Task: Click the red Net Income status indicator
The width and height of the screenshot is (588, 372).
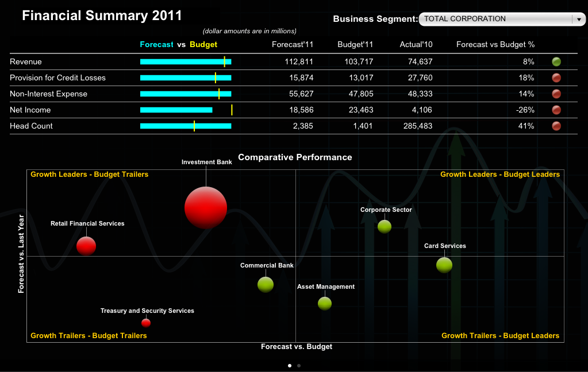Action: [x=556, y=110]
